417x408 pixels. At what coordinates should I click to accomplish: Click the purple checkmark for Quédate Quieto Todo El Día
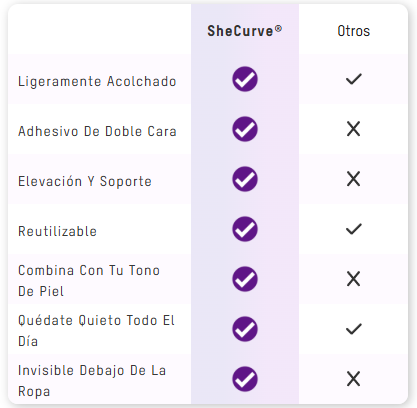pos(245,329)
